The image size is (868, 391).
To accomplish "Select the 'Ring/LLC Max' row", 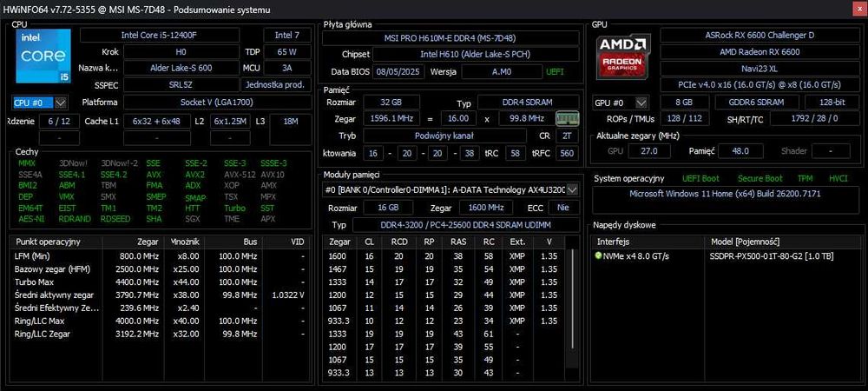I will tap(159, 321).
